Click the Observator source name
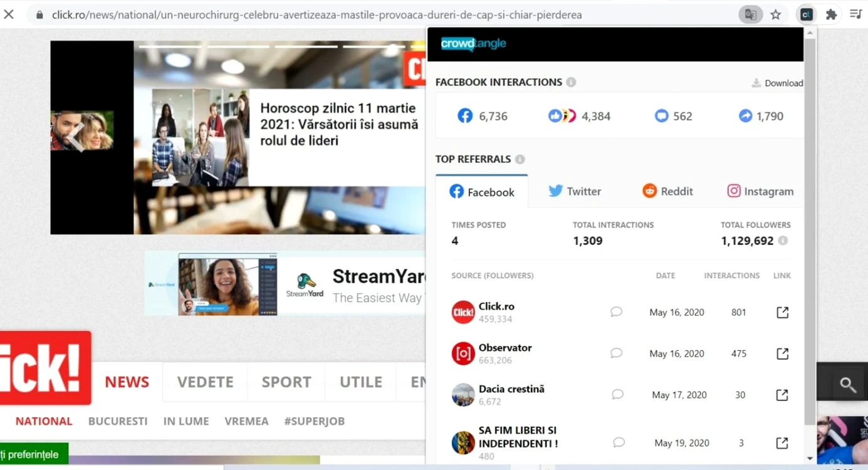 (x=505, y=348)
